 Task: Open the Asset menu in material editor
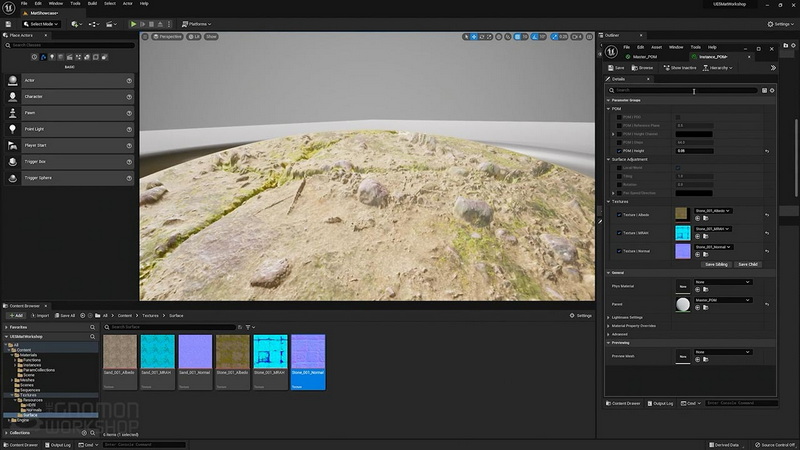point(657,47)
